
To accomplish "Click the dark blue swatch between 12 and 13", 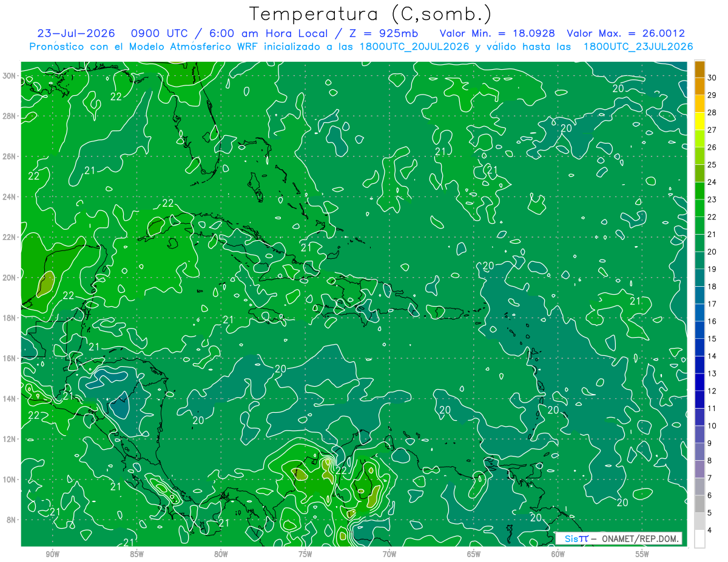I will click(699, 382).
